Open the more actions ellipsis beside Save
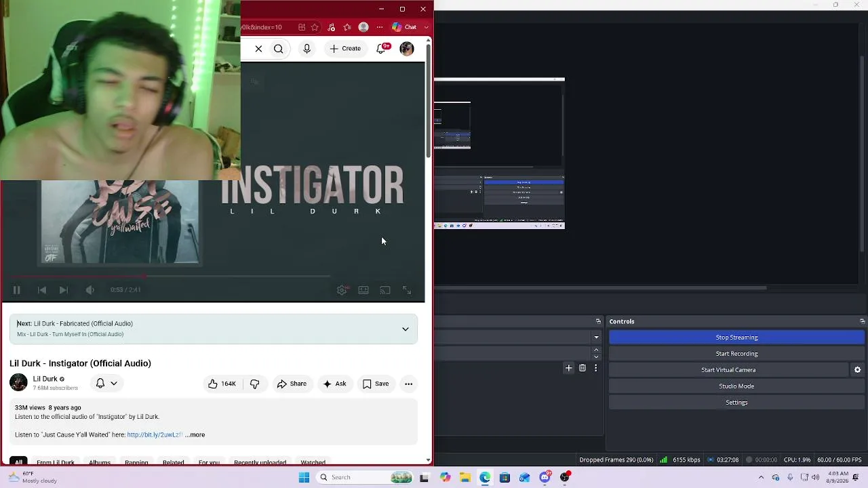868x488 pixels. coord(408,384)
